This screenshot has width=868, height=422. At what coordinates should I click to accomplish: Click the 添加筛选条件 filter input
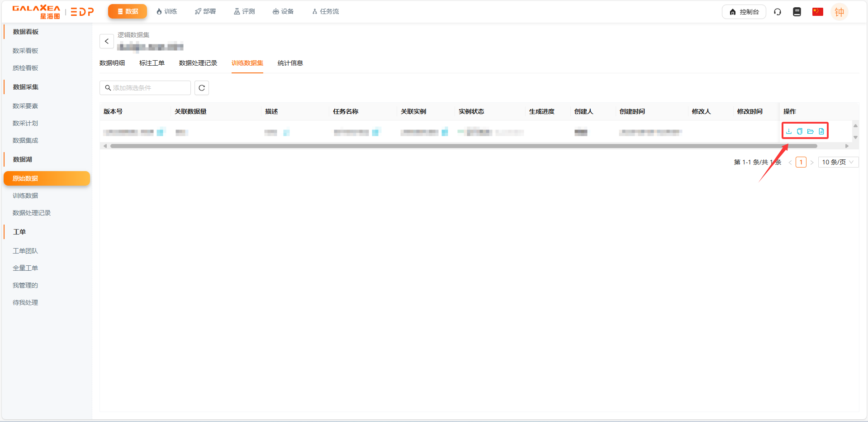point(147,88)
